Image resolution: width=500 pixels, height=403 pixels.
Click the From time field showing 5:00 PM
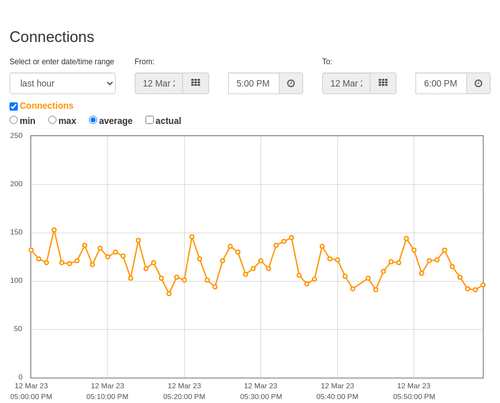[x=254, y=83]
